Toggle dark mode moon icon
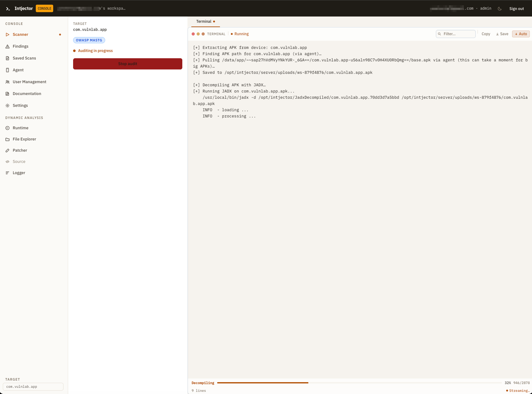The height and width of the screenshot is (394, 532). [500, 9]
